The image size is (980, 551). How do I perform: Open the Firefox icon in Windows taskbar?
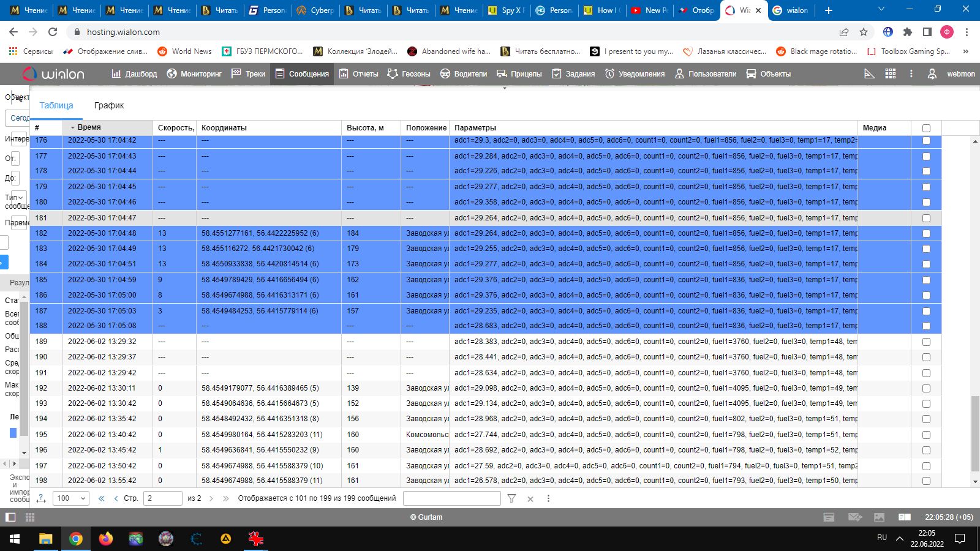coord(106,539)
